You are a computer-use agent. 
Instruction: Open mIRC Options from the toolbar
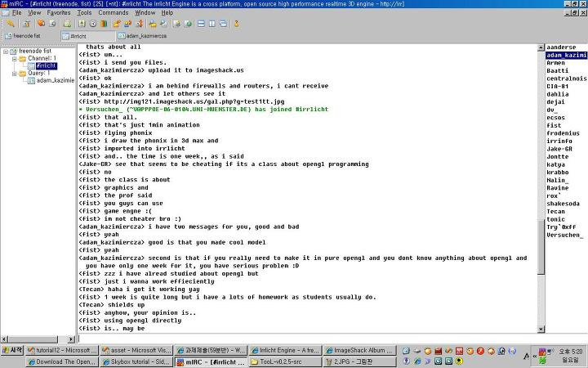point(26,24)
